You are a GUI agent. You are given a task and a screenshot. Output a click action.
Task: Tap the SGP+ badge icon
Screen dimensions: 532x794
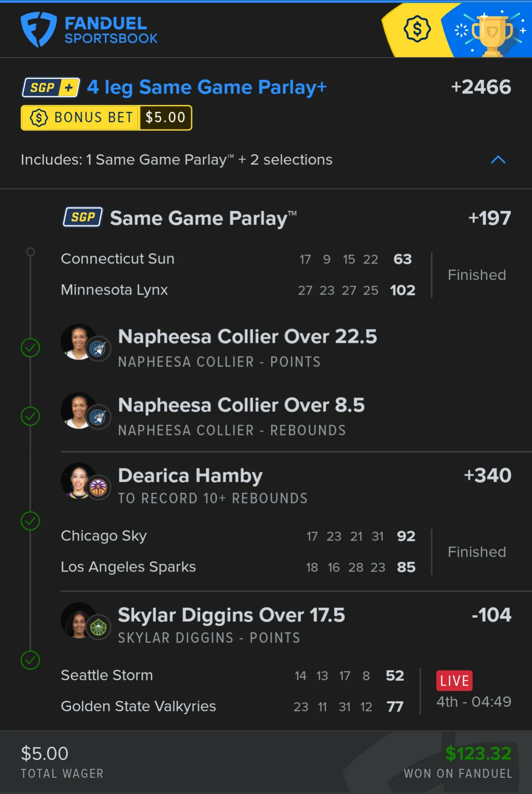51,88
